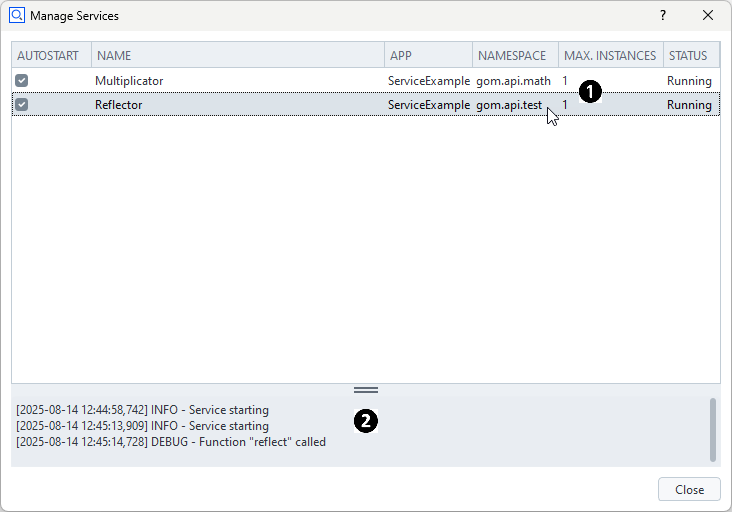The height and width of the screenshot is (512, 732).
Task: Click the gom.api.math namespace cell
Action: point(513,81)
